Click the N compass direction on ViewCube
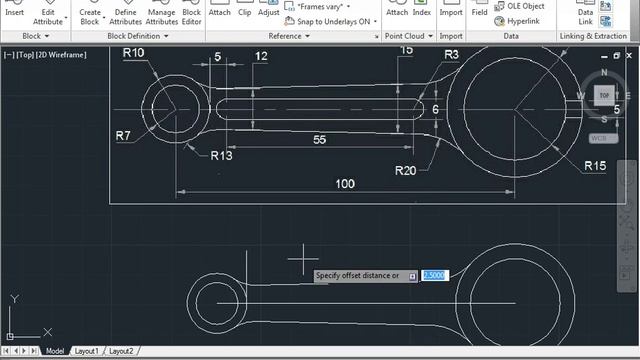 point(604,72)
